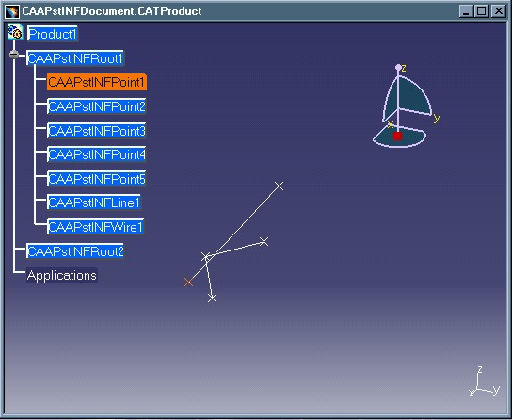This screenshot has width=512, height=420.
Task: Maximize the CATProduct document window
Action: pyautogui.click(x=482, y=11)
